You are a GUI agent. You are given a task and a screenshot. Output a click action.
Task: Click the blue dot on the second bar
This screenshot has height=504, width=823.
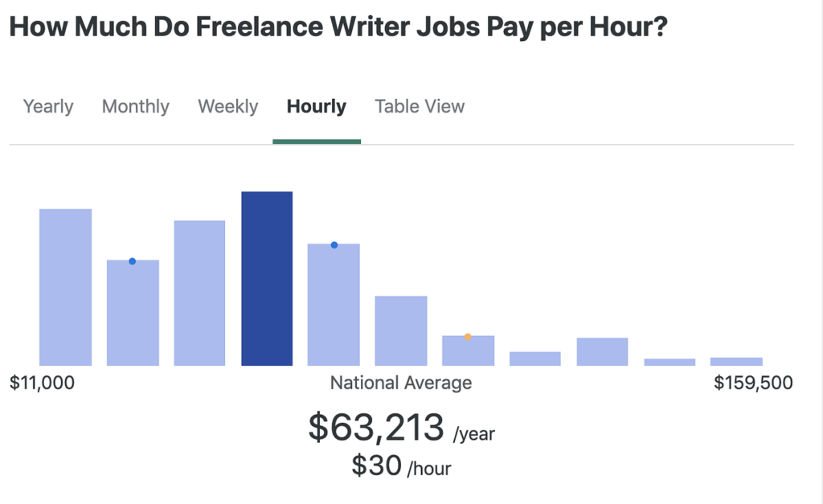click(x=132, y=260)
